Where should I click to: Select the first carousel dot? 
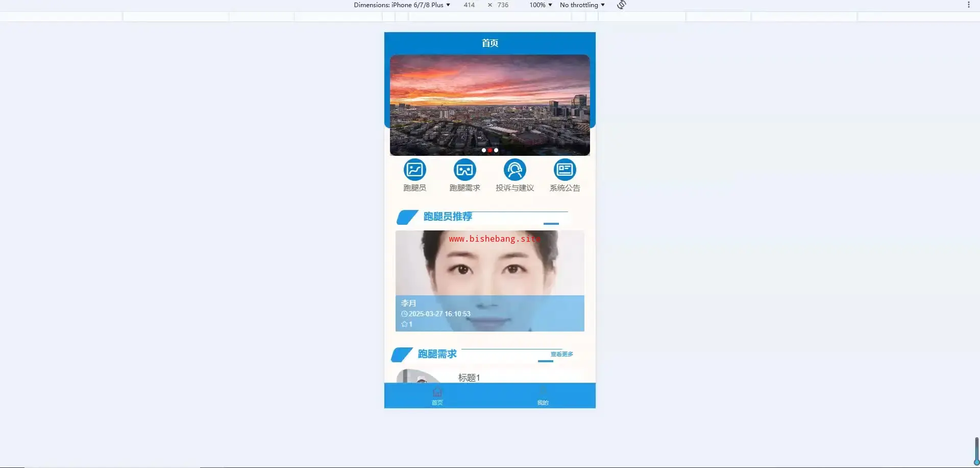tap(484, 150)
